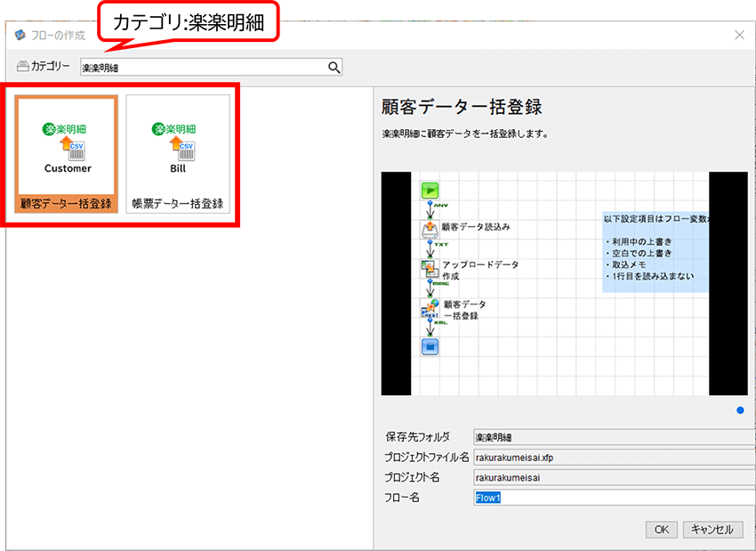This screenshot has height=551, width=756.
Task: Click the フローの作成 title bar app icon
Action: pyautogui.click(x=20, y=35)
